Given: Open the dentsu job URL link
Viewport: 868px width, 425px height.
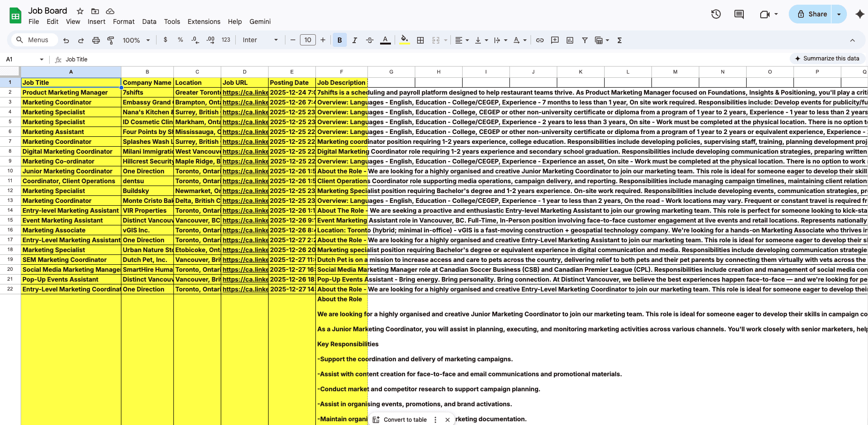Looking at the screenshot, I should click(x=245, y=181).
